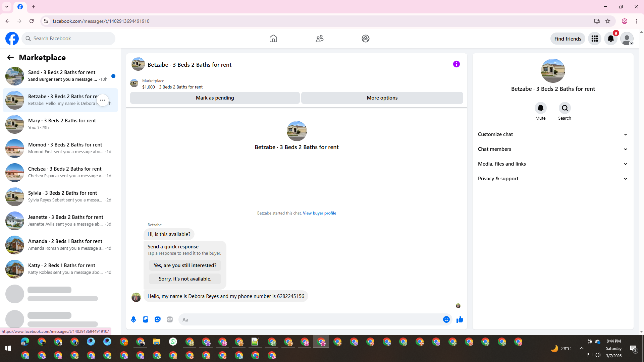Viewport: 644px width, 362px height.
Task: Expand Privacy & support section
Action: point(553,179)
